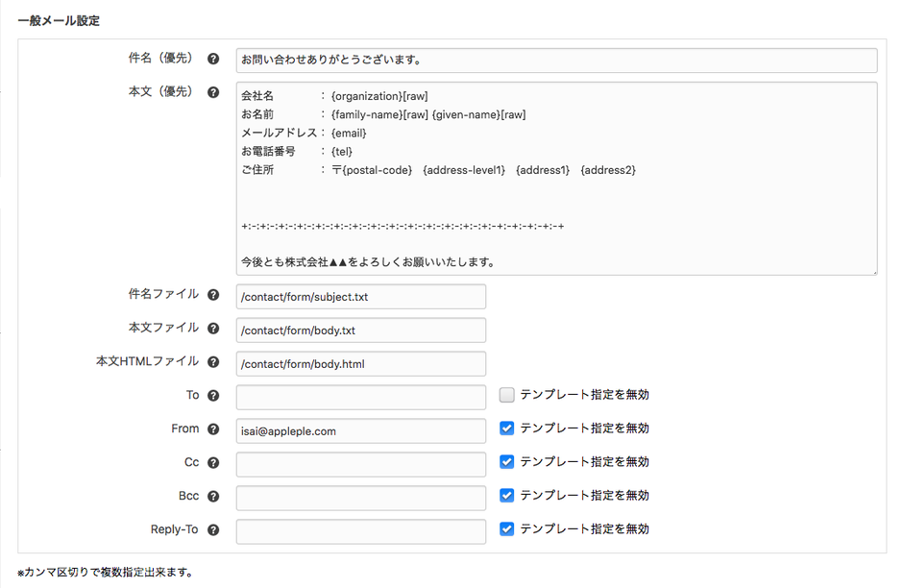903x588 pixels.
Task: Open help for the To field
Action: pos(212,395)
